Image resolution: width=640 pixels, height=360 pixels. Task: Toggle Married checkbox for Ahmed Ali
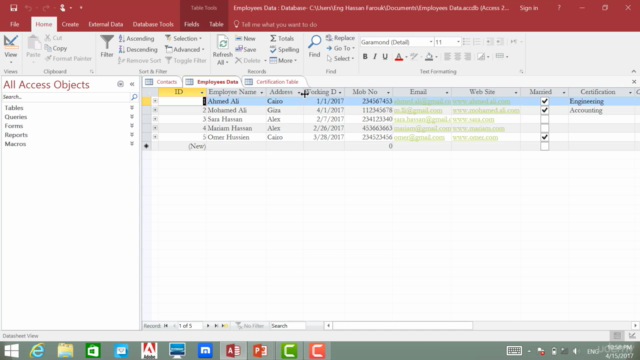[544, 101]
